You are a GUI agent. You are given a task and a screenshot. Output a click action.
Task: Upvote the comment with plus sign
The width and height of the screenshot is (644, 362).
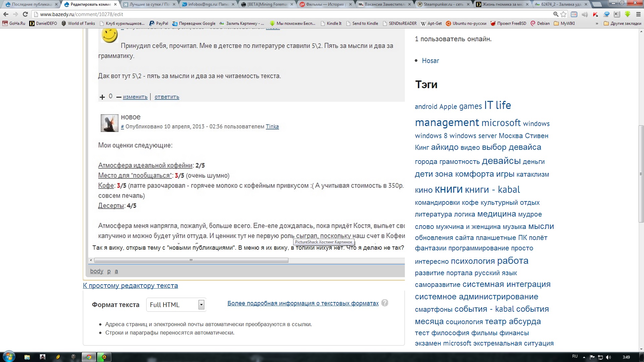point(102,97)
